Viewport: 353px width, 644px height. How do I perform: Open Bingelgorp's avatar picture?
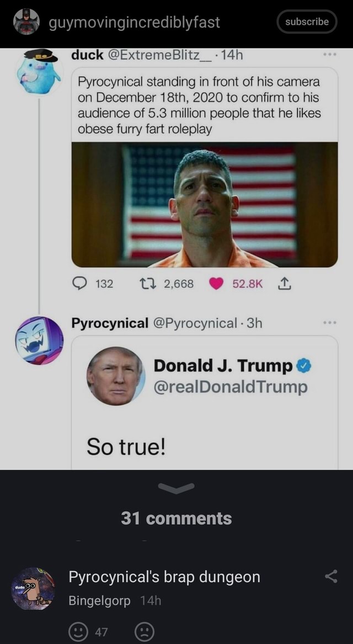click(x=33, y=588)
